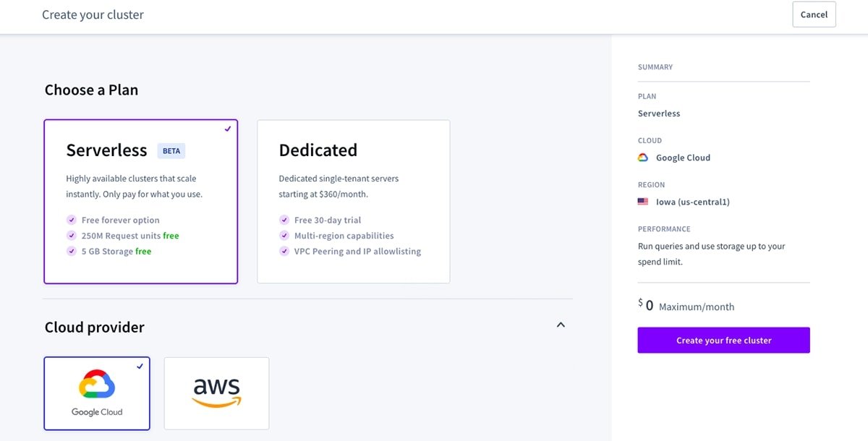Click the check icon beside 5 GB Storage
The width and height of the screenshot is (868, 441).
click(x=72, y=252)
